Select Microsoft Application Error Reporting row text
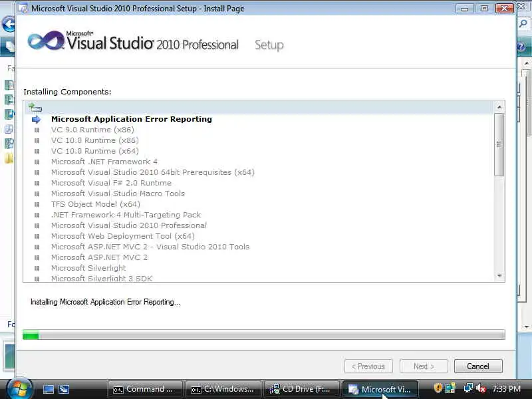Screen dimensions: 532x399 coord(132,119)
